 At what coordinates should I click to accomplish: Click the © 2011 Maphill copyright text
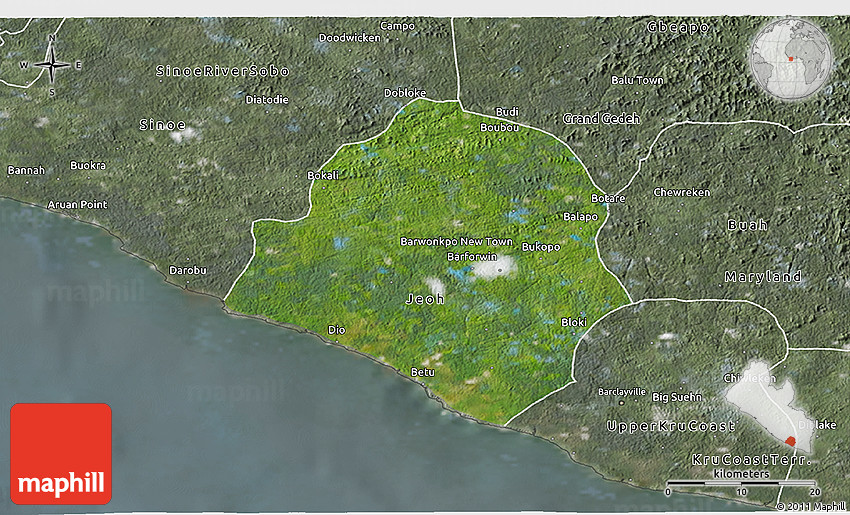point(813,506)
